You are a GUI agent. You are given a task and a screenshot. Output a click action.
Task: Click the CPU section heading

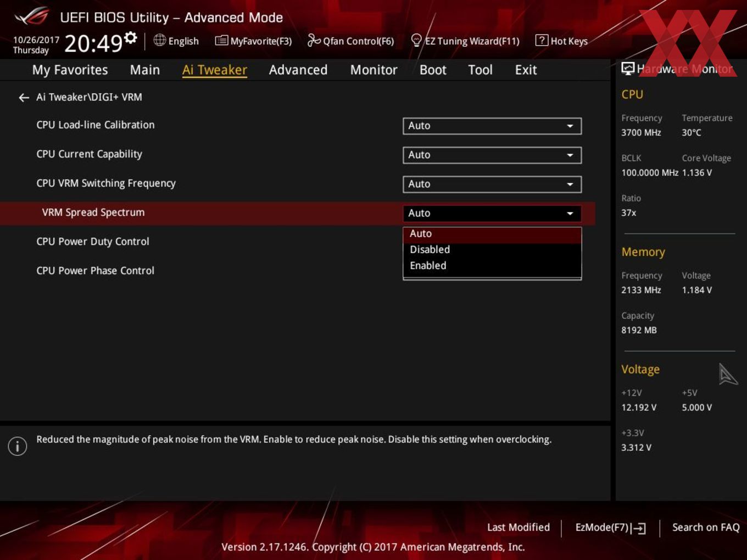(x=632, y=94)
